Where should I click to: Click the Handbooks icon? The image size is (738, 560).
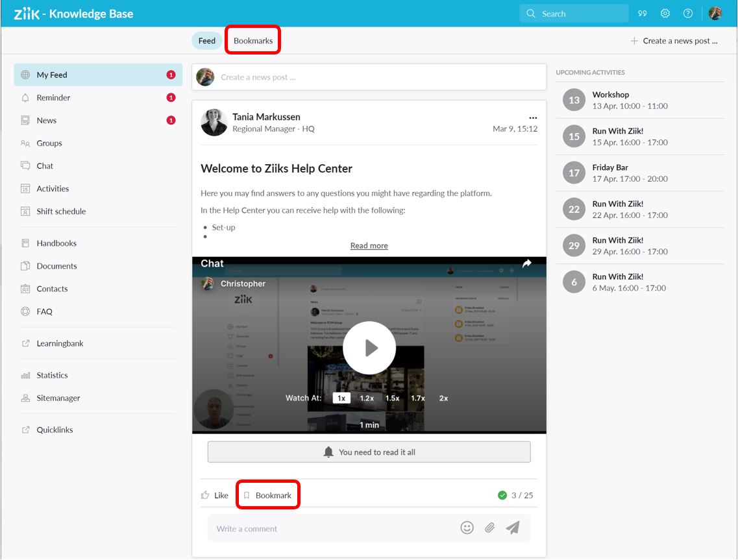[x=25, y=243]
